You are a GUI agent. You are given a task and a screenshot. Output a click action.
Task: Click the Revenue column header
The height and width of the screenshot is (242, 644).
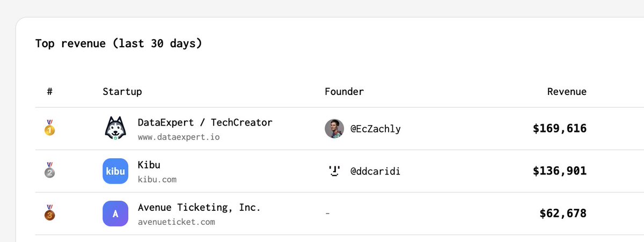(x=567, y=92)
